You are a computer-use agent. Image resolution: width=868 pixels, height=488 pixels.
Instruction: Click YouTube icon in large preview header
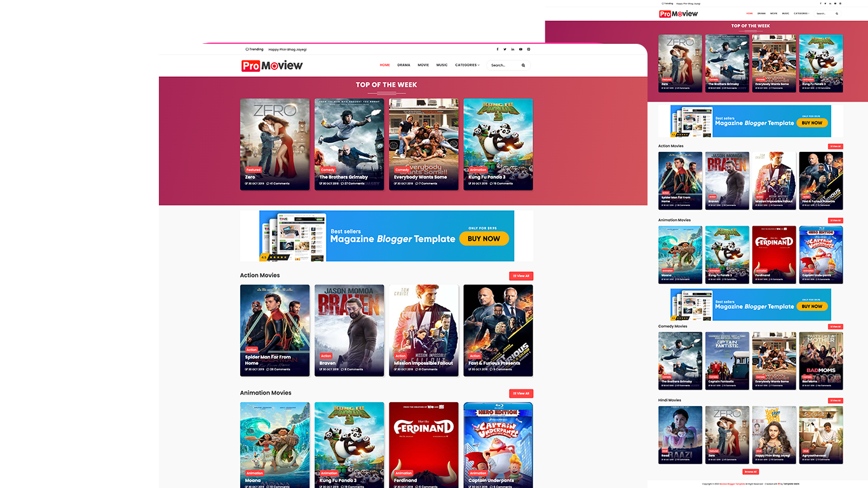tap(520, 49)
